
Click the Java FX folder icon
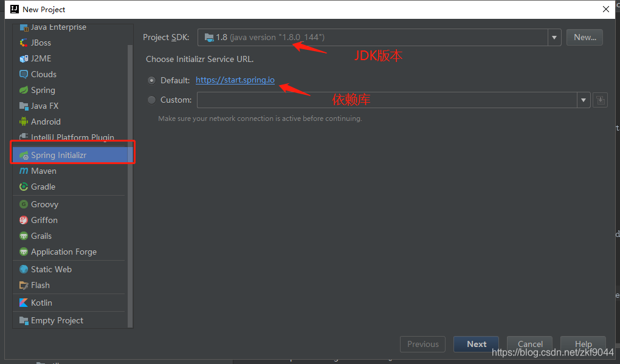coord(24,106)
